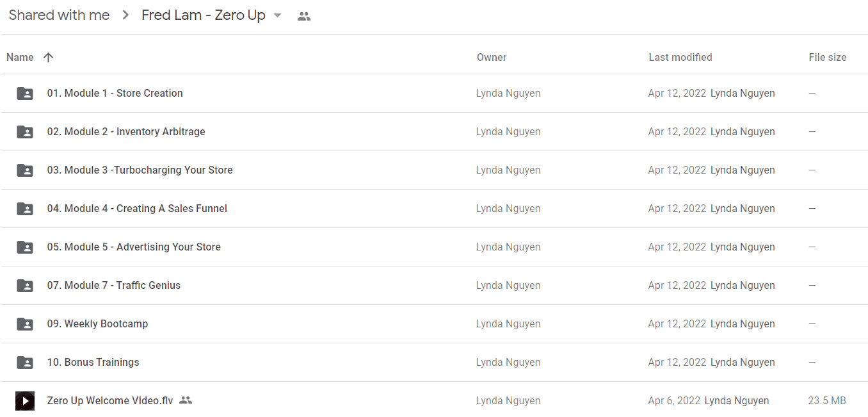Click the Owner column header
This screenshot has width=868, height=417.
(492, 57)
